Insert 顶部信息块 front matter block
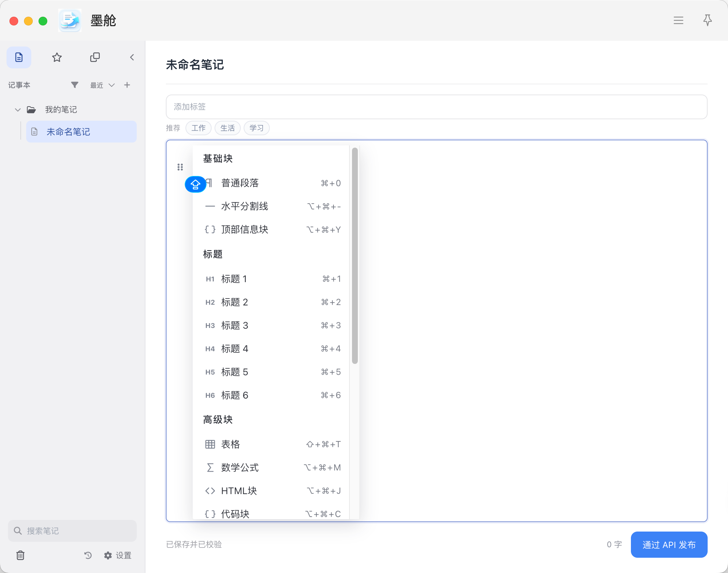728x573 pixels. click(x=272, y=229)
